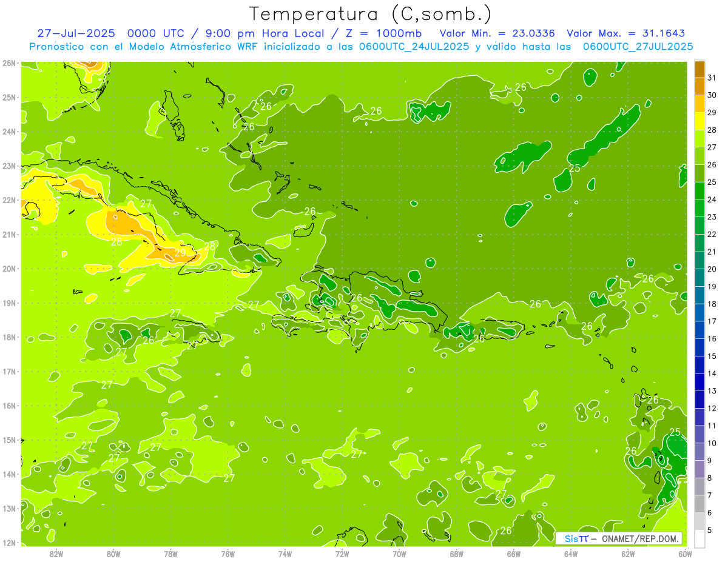Click the "16N" latitude axis label
The image size is (728, 562).
click(8, 406)
